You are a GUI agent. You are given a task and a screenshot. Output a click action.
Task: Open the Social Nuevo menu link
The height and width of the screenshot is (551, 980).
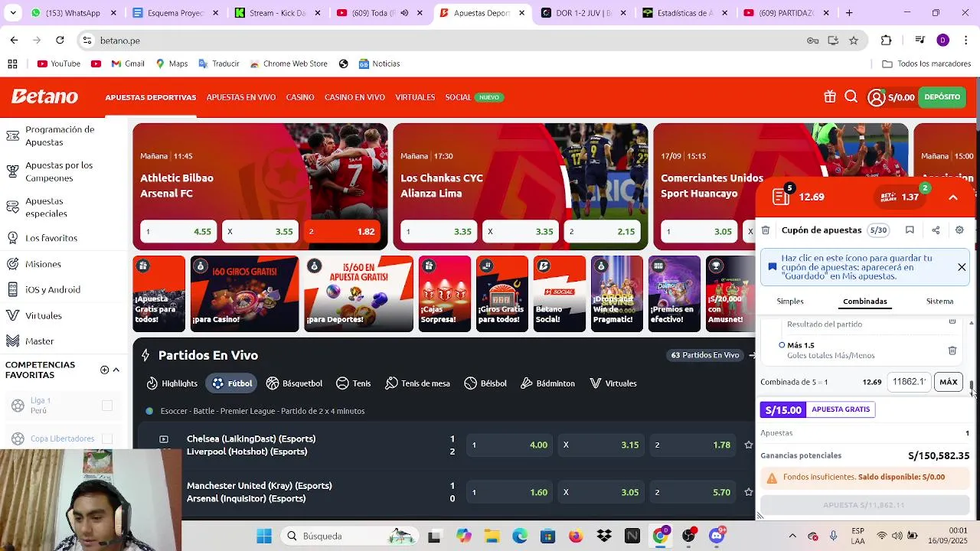[x=473, y=97]
